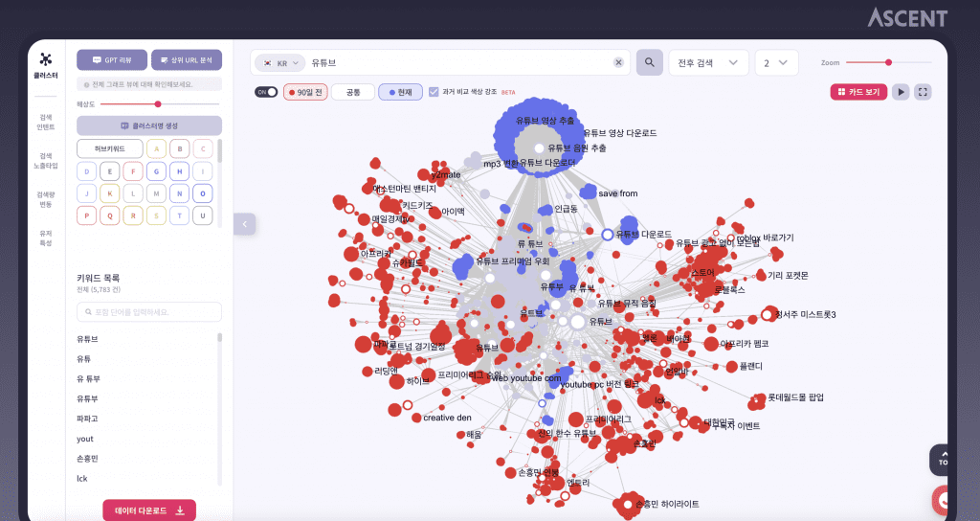Open the 유저 특성 sidebar tab
This screenshot has height=521, width=980.
coord(46,238)
